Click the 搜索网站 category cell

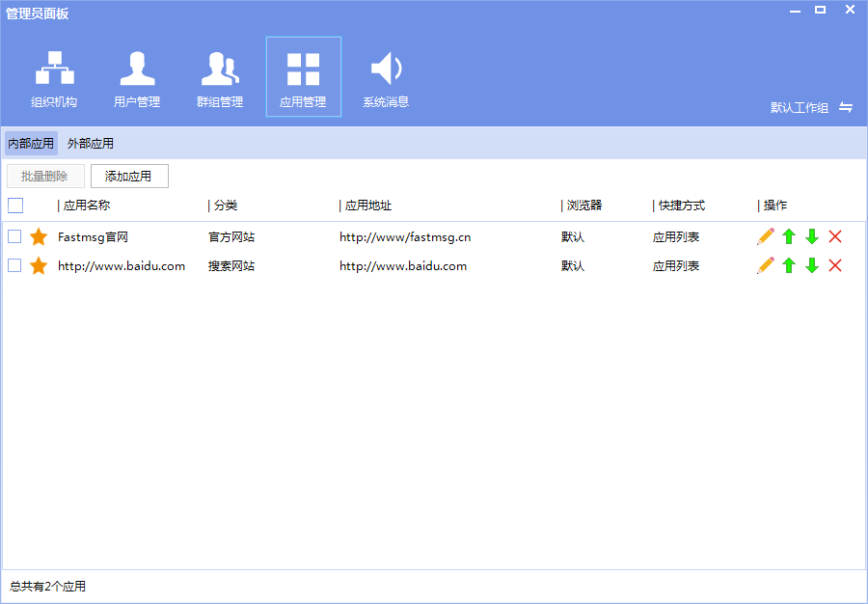coord(231,265)
